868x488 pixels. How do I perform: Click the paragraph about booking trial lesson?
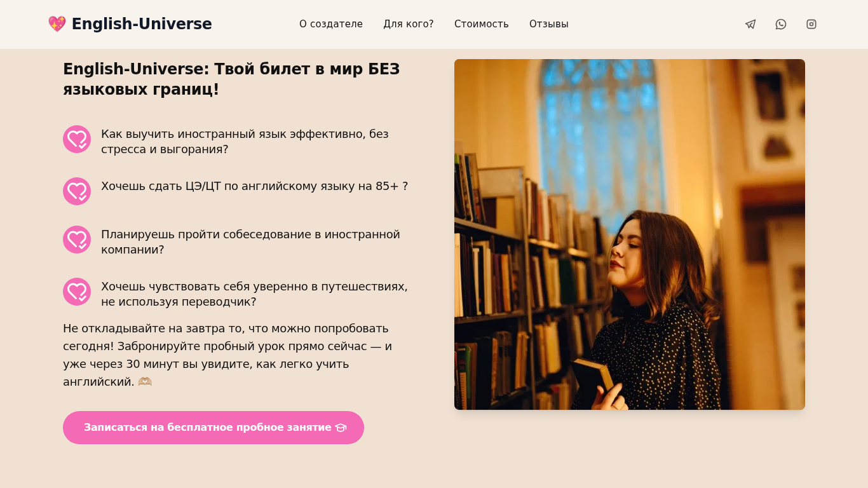227,355
